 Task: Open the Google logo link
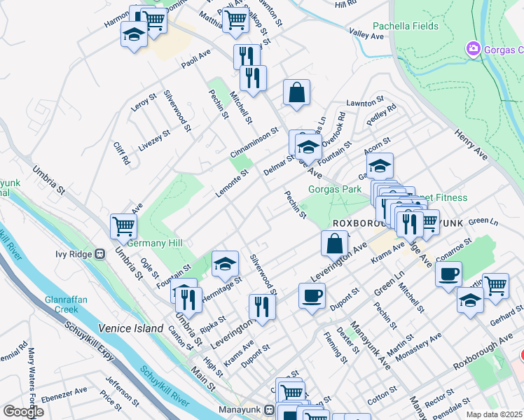(23, 412)
